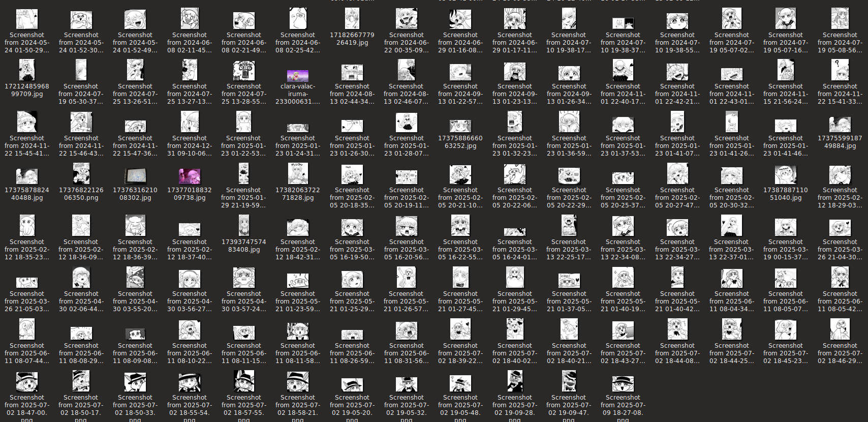Image resolution: width=868 pixels, height=422 pixels.
Task: Select thumbnail of Screenshot from 2024-12-31 09-10-06
Action: pos(190,122)
